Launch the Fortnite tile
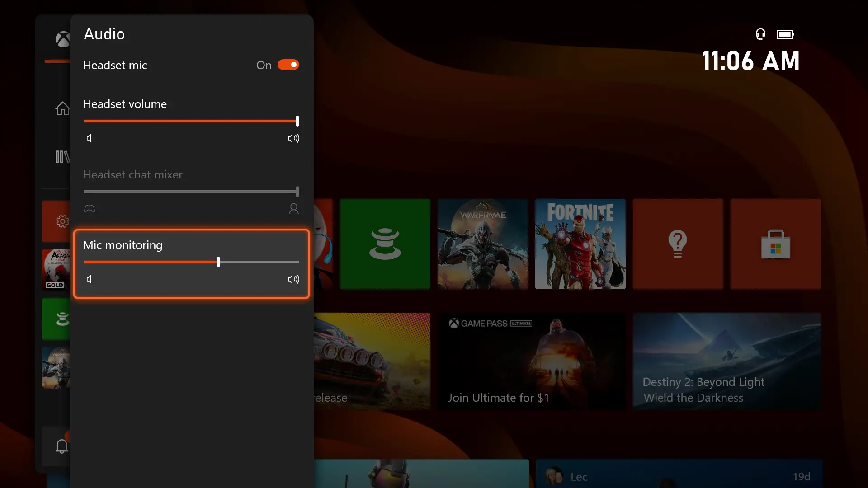 pos(580,244)
